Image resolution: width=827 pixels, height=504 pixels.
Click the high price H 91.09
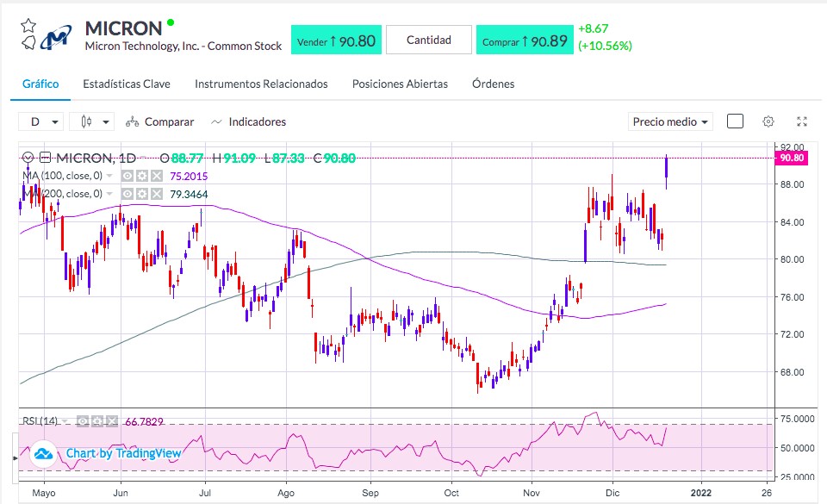coord(233,158)
